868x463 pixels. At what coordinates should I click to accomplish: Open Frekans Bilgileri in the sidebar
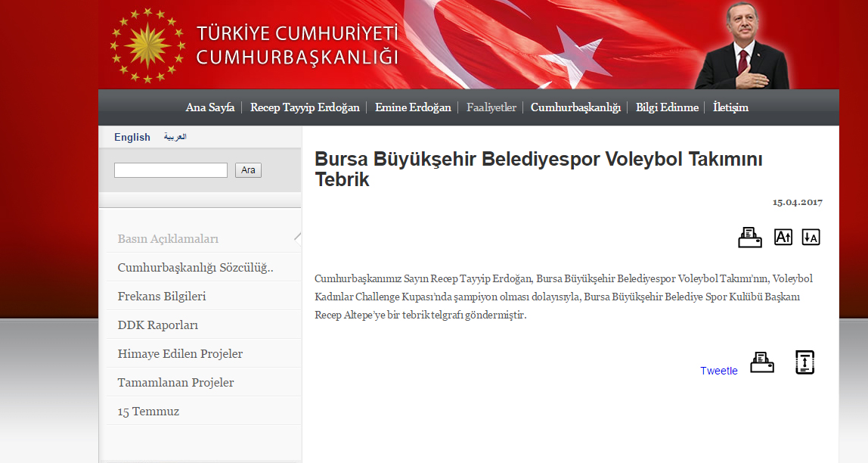point(162,297)
